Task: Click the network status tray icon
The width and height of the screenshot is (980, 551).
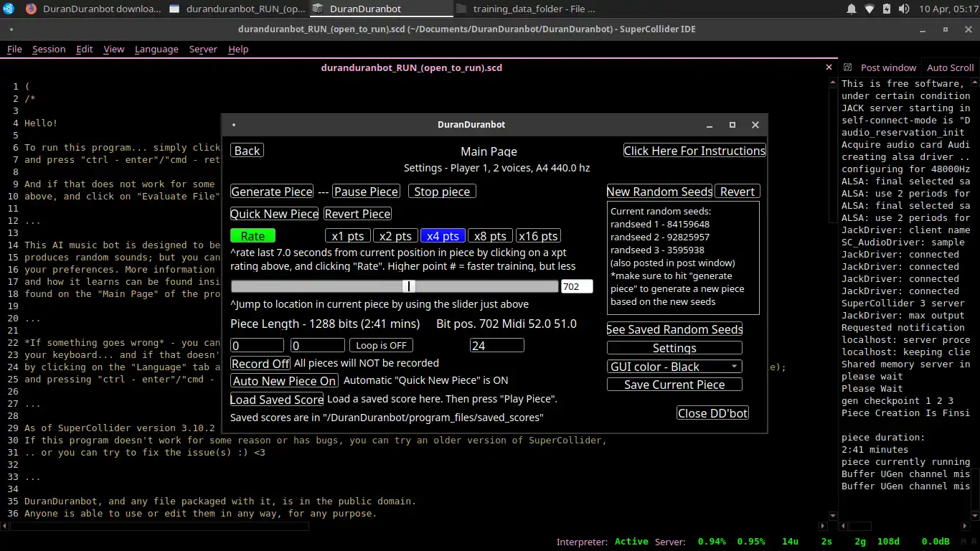Action: pyautogui.click(x=869, y=9)
